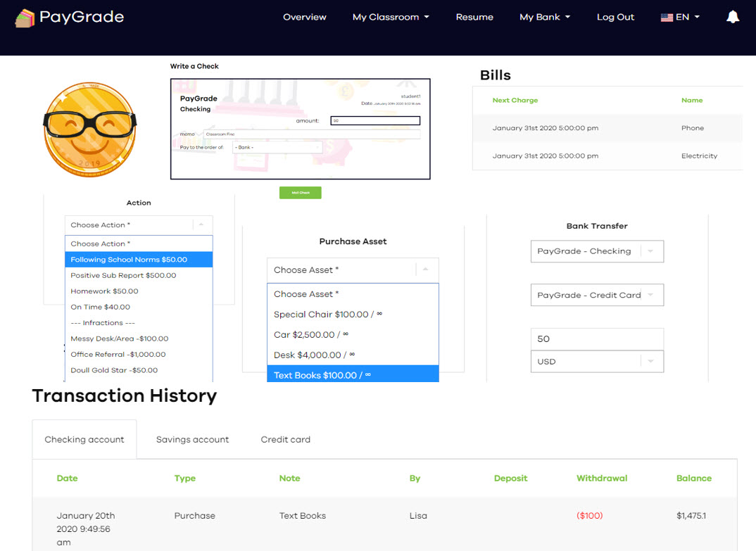Switch to the Credit card tab

pos(285,440)
